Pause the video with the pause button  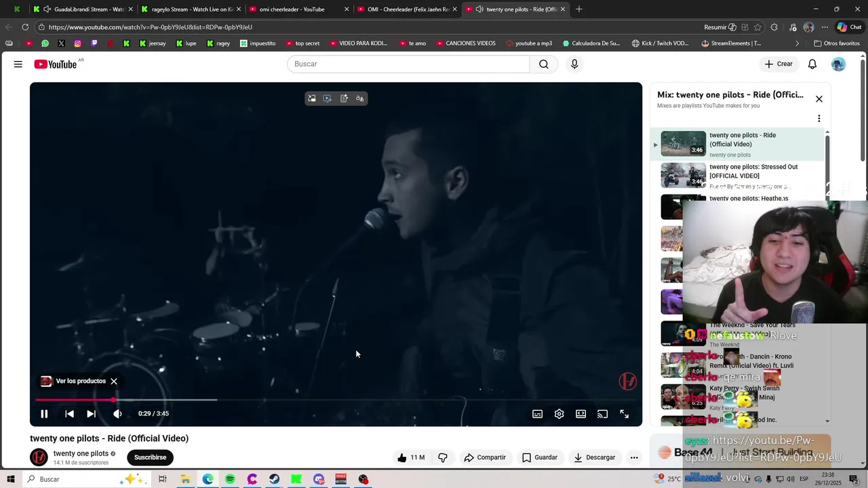point(44,413)
